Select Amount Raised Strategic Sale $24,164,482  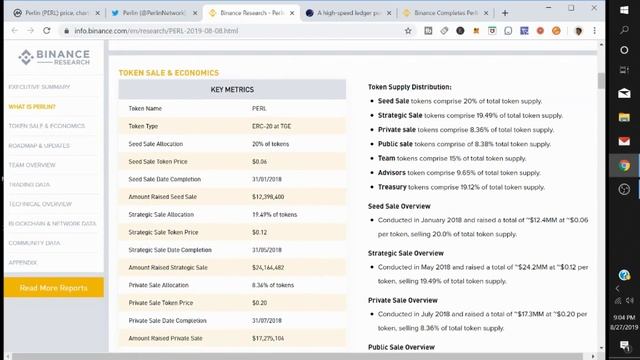point(268,268)
